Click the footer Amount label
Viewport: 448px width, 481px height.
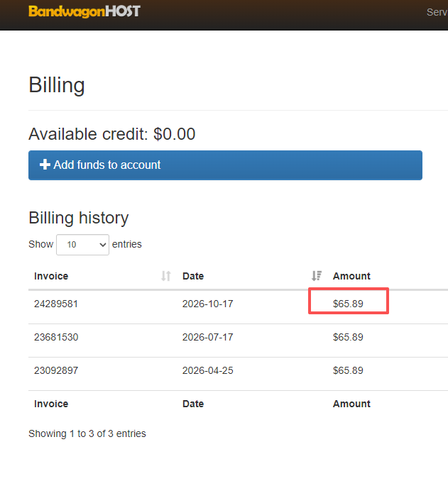351,404
